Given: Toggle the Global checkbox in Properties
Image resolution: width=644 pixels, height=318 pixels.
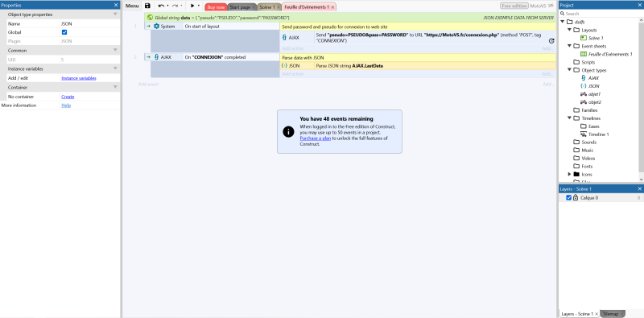Looking at the screenshot, I should (x=64, y=32).
